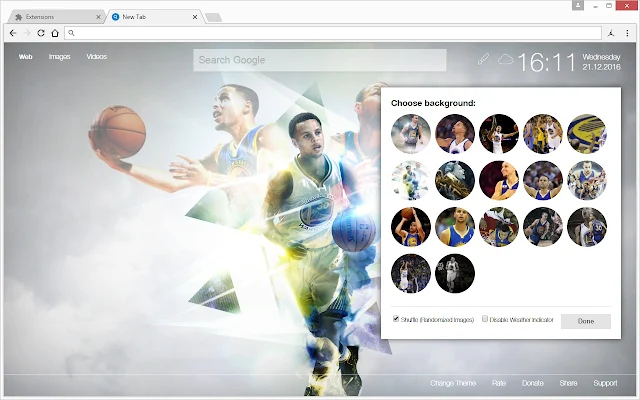Choose fifth thumbnail in third row
640x400 pixels.
click(587, 227)
